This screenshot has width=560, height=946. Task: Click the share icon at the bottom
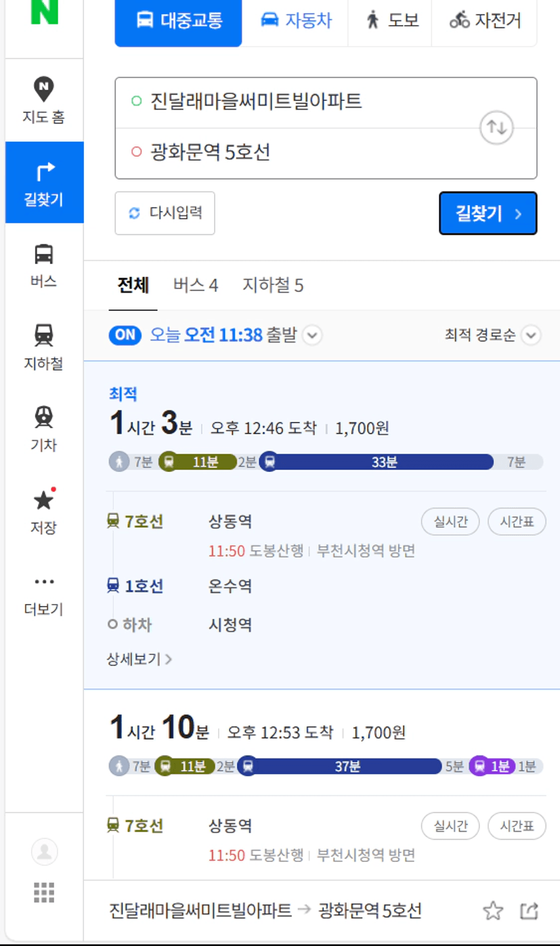(x=529, y=911)
